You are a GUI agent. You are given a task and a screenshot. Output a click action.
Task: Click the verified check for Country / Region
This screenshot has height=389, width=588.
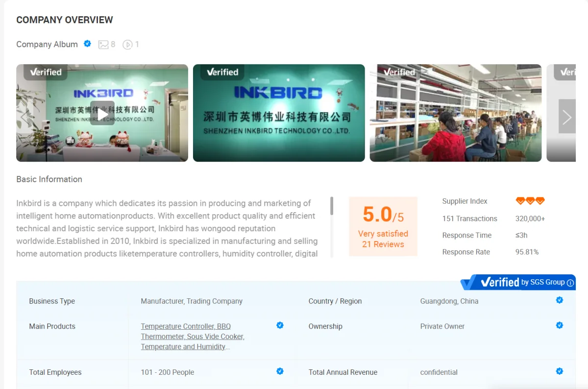point(559,300)
